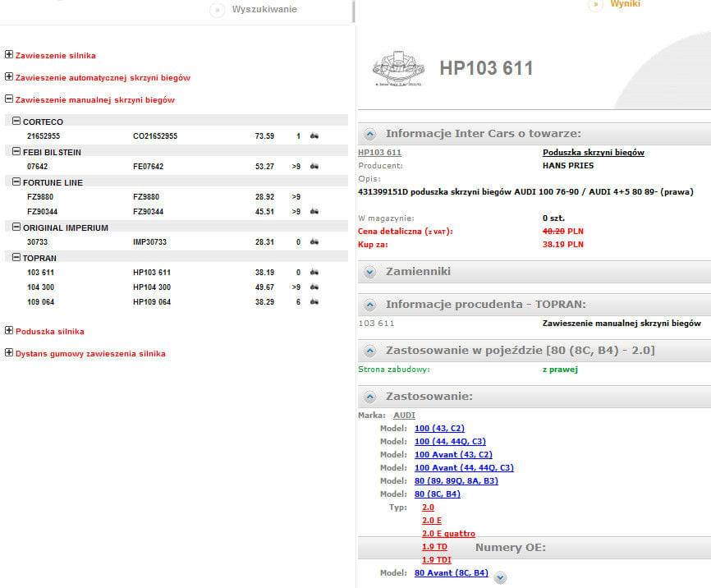Open model 80 Avant (8C, B4) link
The image size is (711, 588).
tap(452, 573)
